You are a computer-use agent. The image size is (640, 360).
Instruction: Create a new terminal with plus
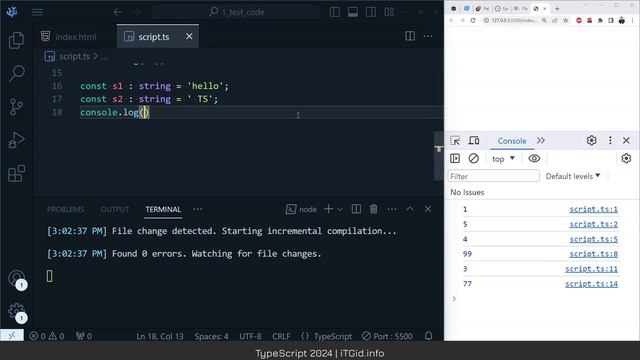click(x=328, y=209)
